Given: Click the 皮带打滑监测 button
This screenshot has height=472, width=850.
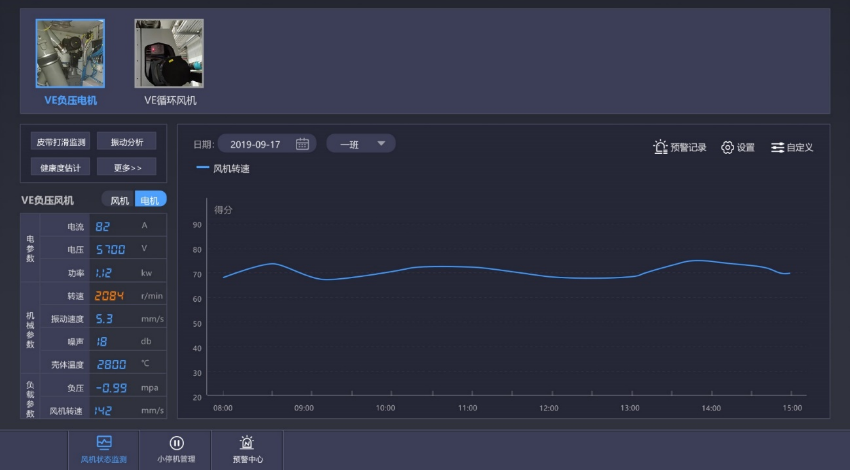Looking at the screenshot, I should (x=61, y=142).
